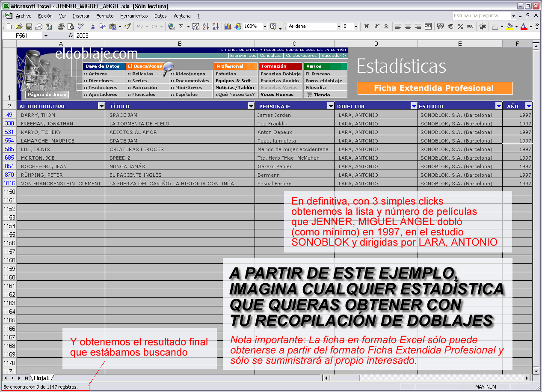
Task: Align text right in the cell
Action: click(418, 27)
